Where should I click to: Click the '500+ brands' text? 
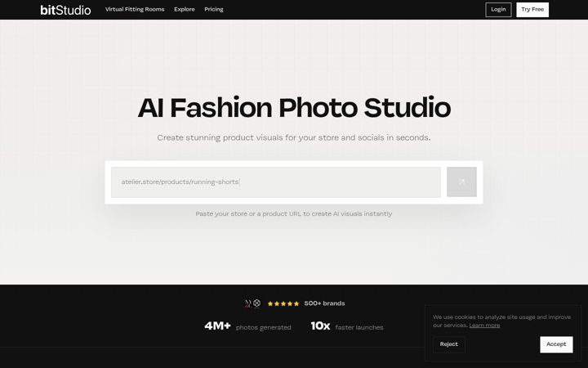324,303
